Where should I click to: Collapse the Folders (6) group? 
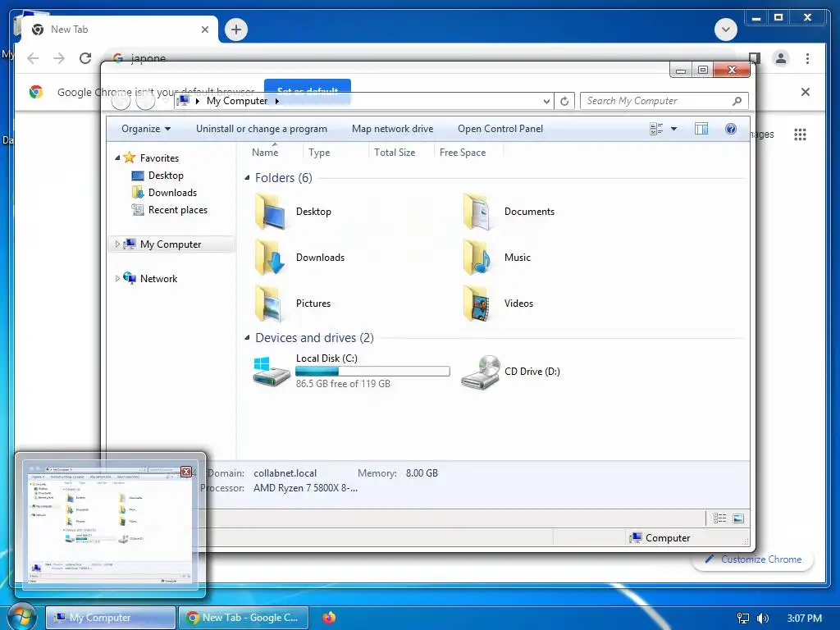247,178
